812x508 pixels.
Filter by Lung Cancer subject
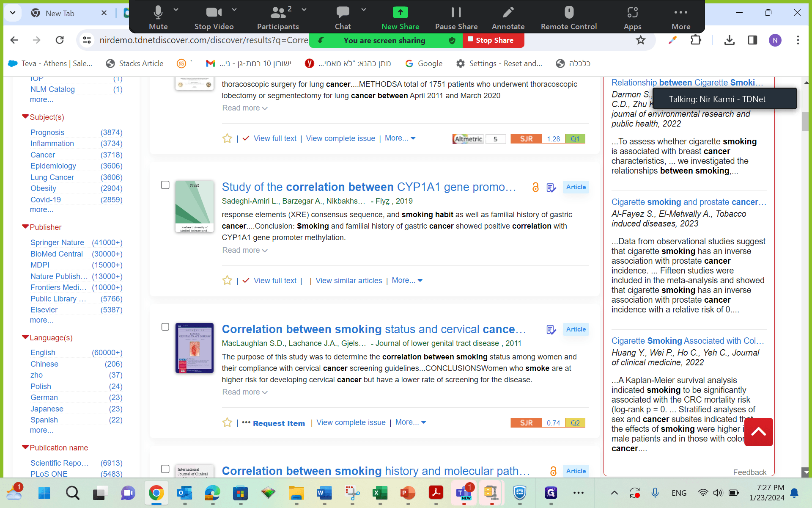(x=52, y=177)
